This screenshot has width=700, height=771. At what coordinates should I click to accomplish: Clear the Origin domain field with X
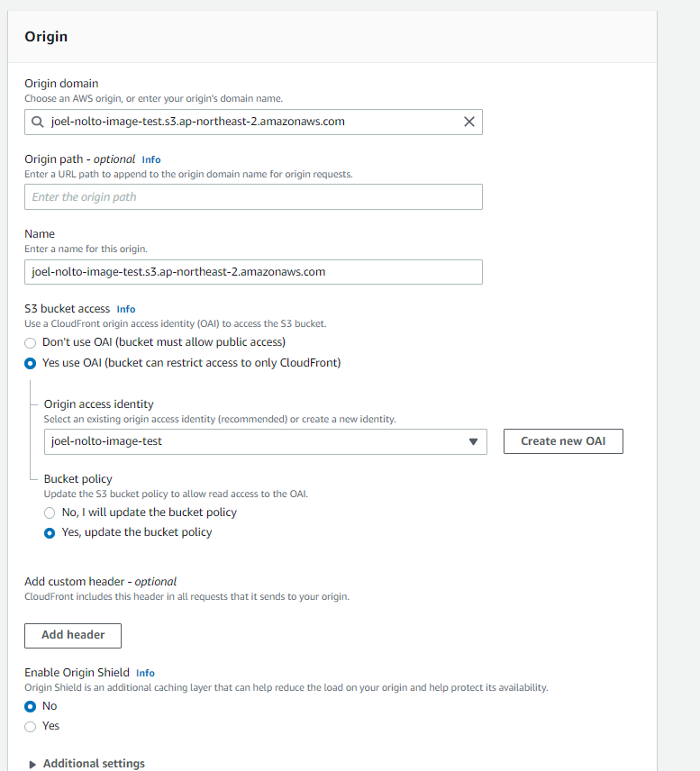coord(468,122)
